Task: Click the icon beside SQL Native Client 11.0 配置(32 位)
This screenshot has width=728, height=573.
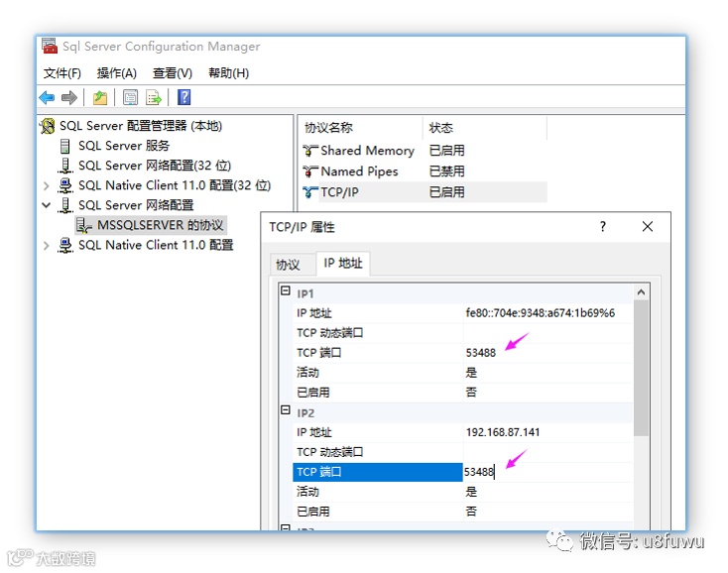Action: [x=65, y=185]
